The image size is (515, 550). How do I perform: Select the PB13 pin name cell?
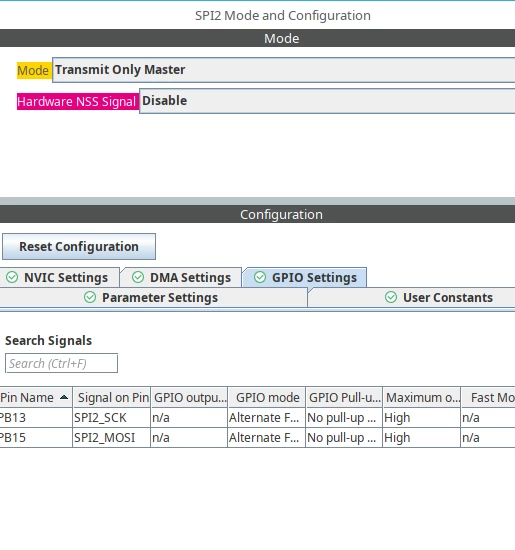36,418
